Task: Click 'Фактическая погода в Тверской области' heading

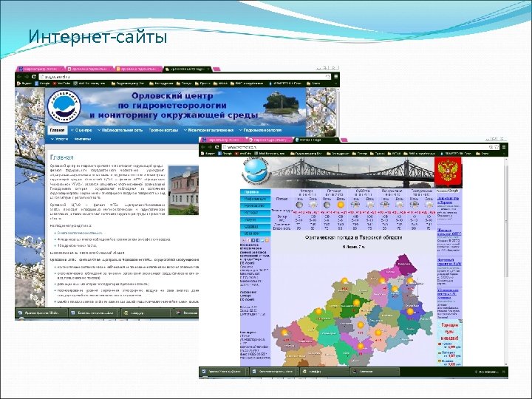Action: [x=353, y=237]
